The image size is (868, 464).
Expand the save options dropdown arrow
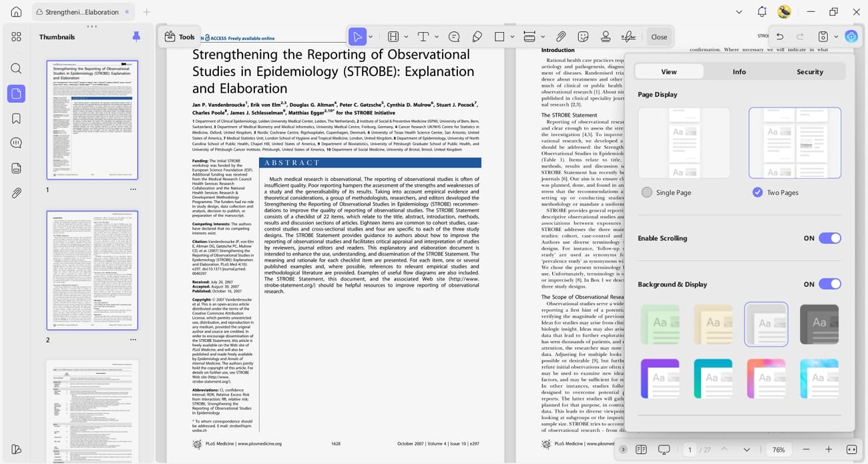click(x=836, y=37)
